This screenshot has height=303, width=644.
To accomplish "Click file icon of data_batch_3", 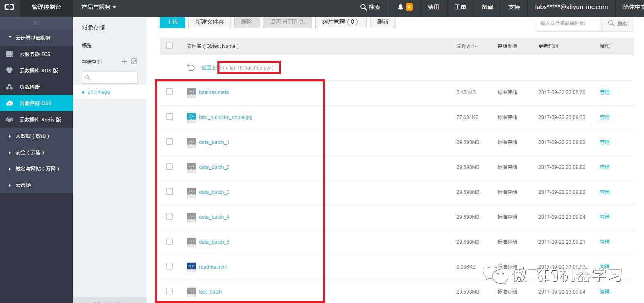I will click(191, 192).
